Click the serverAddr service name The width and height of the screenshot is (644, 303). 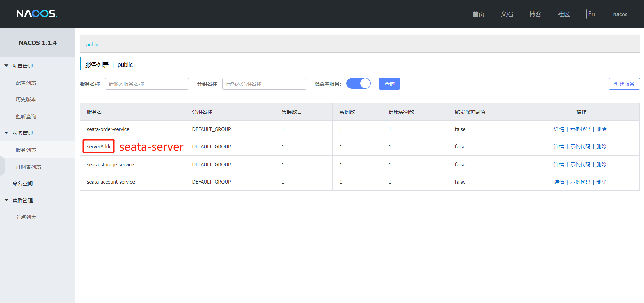pyautogui.click(x=99, y=147)
